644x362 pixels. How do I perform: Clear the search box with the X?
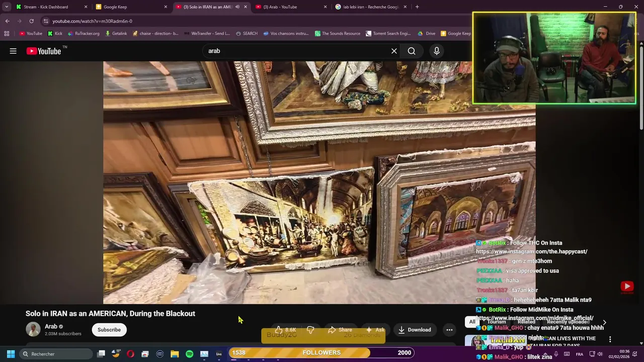pyautogui.click(x=394, y=51)
